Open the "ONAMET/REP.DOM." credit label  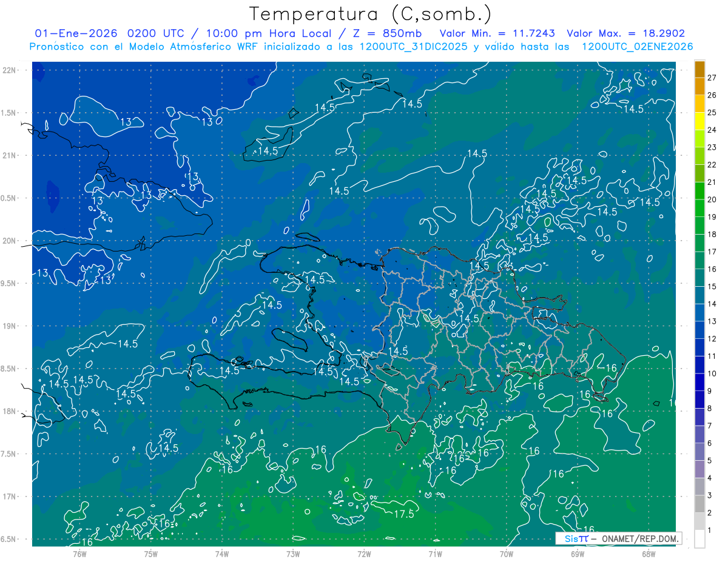(x=640, y=538)
